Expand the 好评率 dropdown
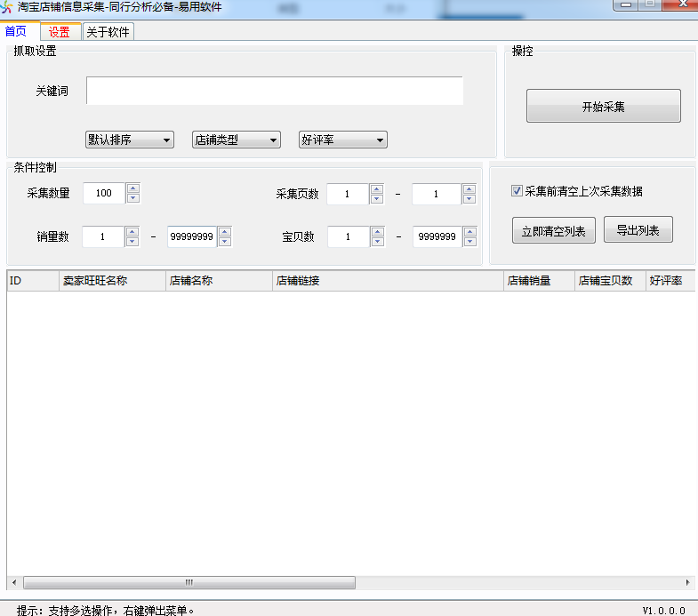The width and height of the screenshot is (698, 616). (x=342, y=140)
